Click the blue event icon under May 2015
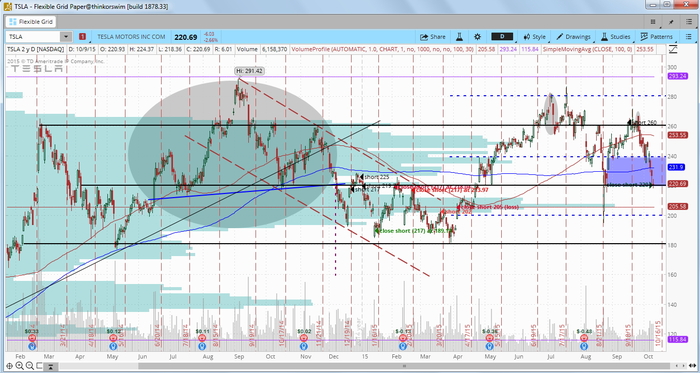The image size is (700, 373). (491, 346)
